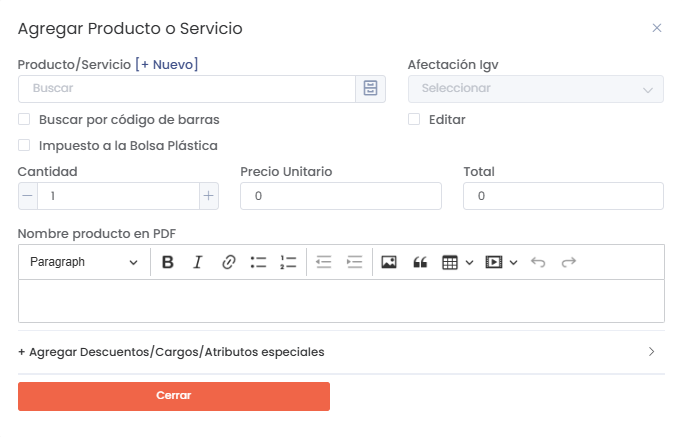Open the Paragraph style dropdown
The width and height of the screenshot is (682, 437).
pos(84,262)
